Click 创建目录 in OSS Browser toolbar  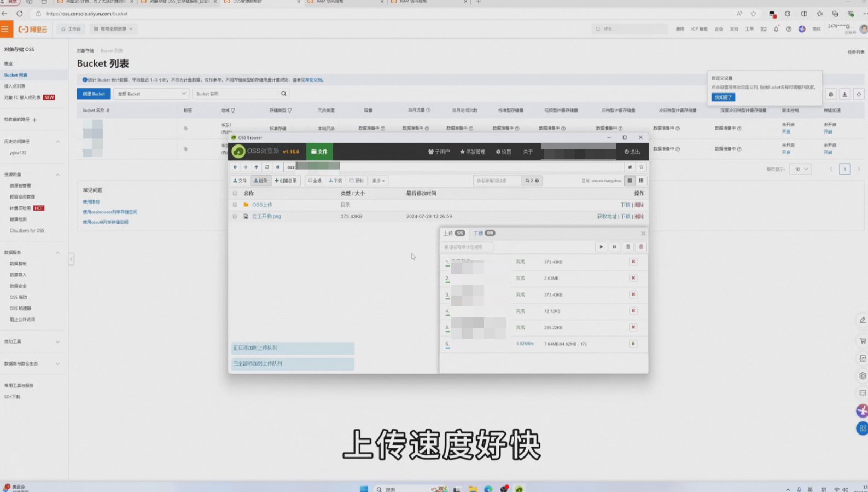click(286, 181)
